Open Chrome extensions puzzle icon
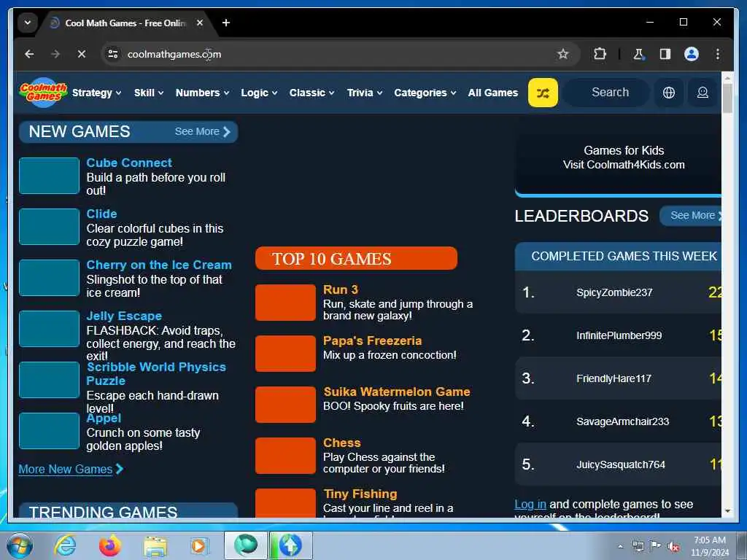 point(600,54)
